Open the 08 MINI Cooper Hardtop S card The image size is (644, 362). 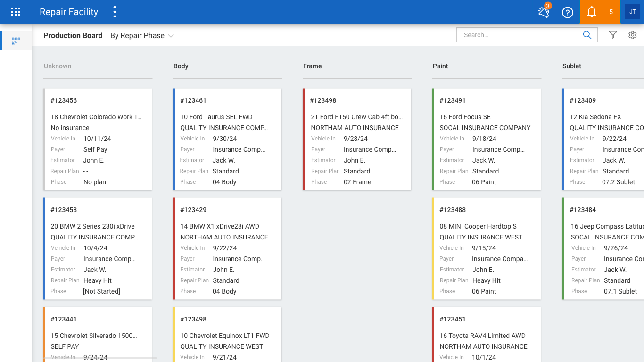(487, 249)
